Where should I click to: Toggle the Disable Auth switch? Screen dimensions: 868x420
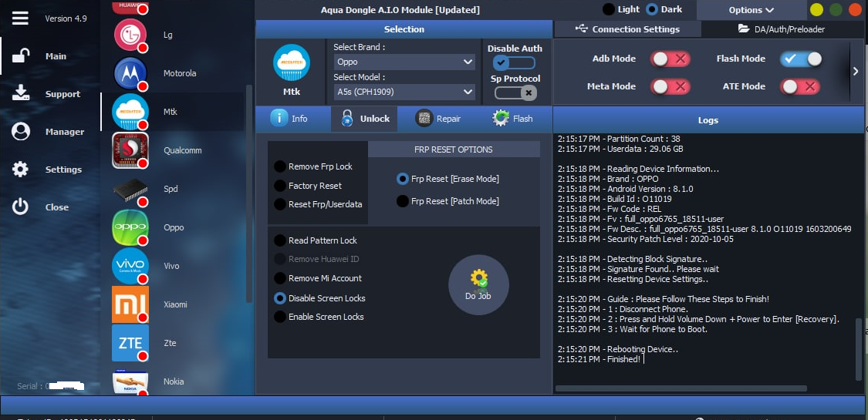click(515, 63)
